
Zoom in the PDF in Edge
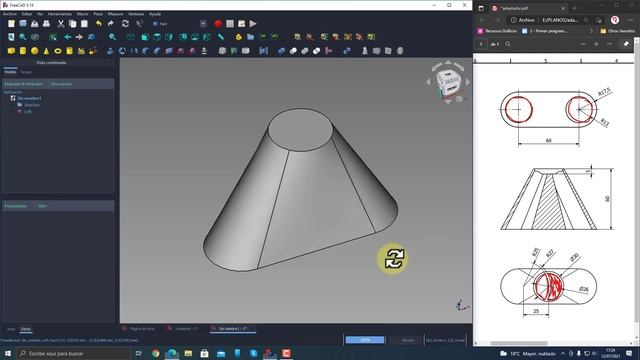[596, 44]
